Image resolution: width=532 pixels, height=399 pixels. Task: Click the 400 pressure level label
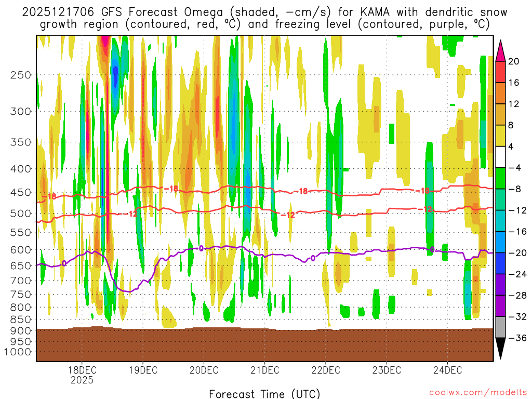pyautogui.click(x=21, y=169)
